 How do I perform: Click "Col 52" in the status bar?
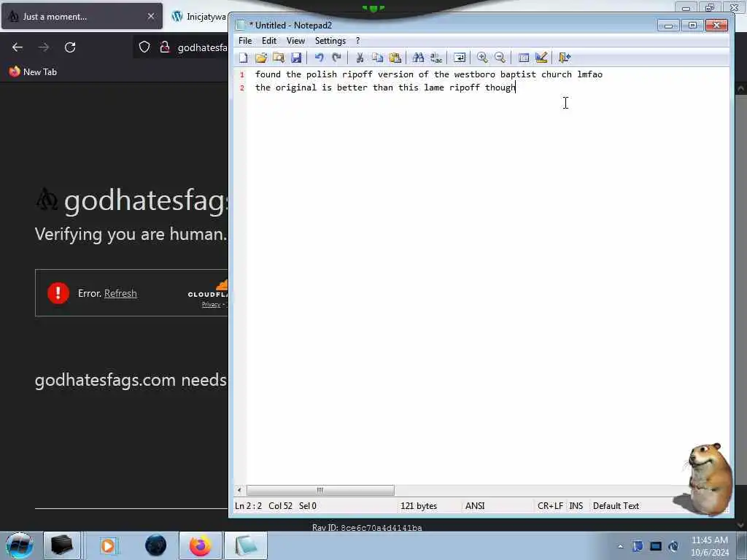[280, 506]
